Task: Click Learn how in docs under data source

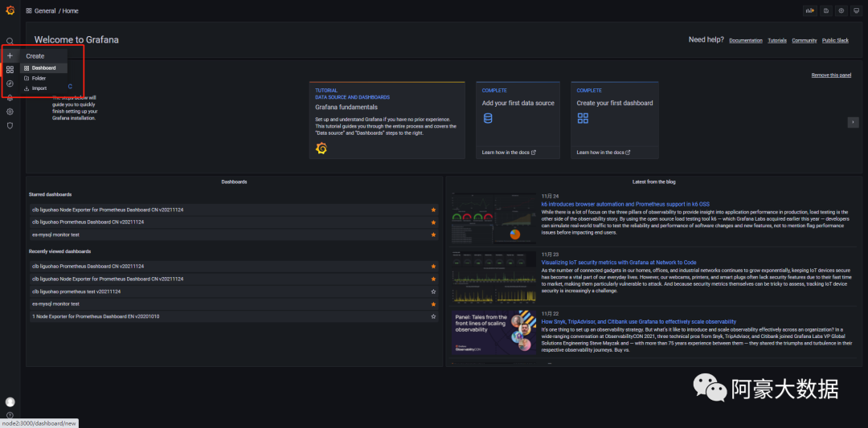Action: [509, 152]
